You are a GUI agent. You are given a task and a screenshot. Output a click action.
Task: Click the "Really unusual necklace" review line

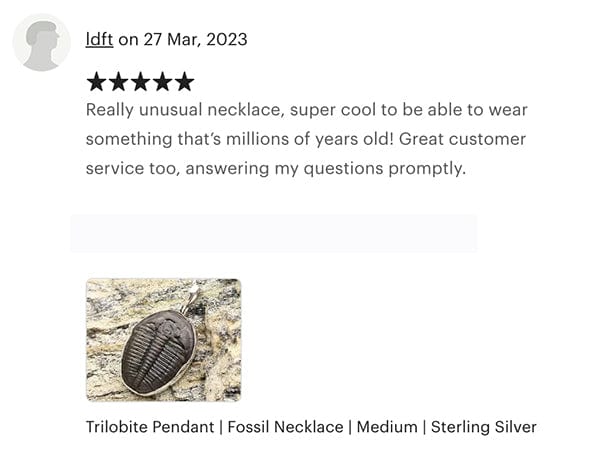coord(306,110)
